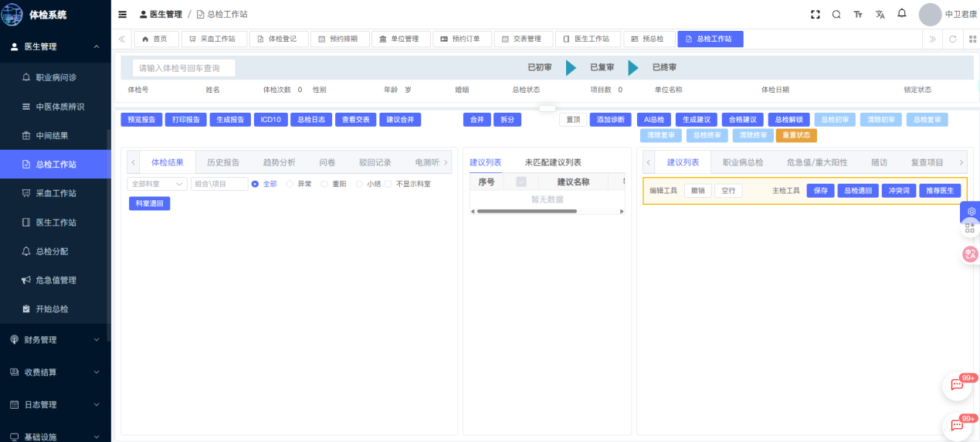The image size is (980, 442).
Task: Open the 全部科室 dropdown
Action: tap(157, 184)
